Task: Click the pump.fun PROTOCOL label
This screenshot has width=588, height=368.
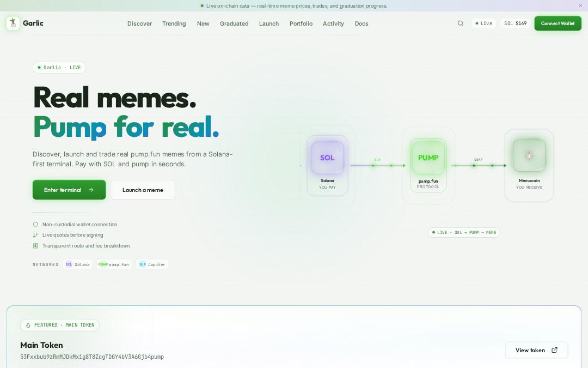Action: coord(428,184)
